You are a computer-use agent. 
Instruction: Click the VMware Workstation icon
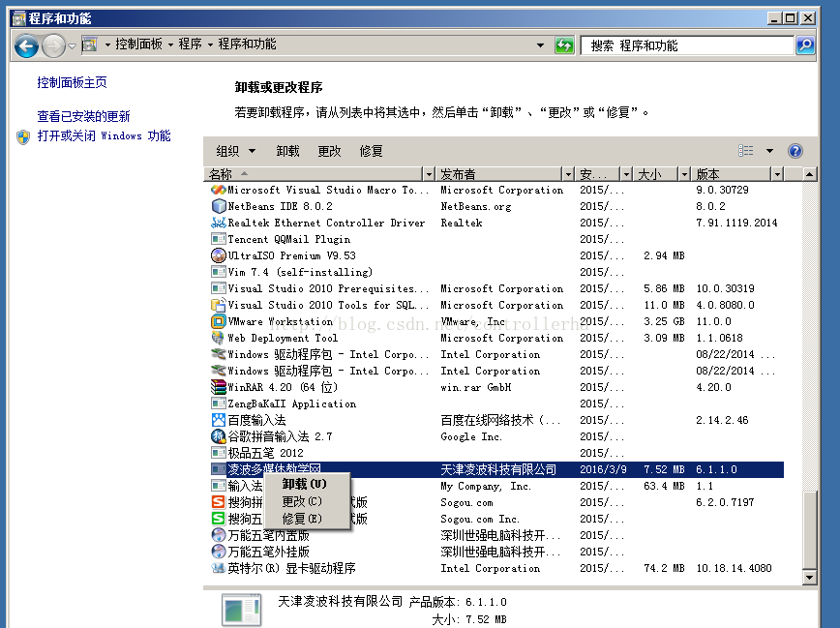pyautogui.click(x=219, y=321)
